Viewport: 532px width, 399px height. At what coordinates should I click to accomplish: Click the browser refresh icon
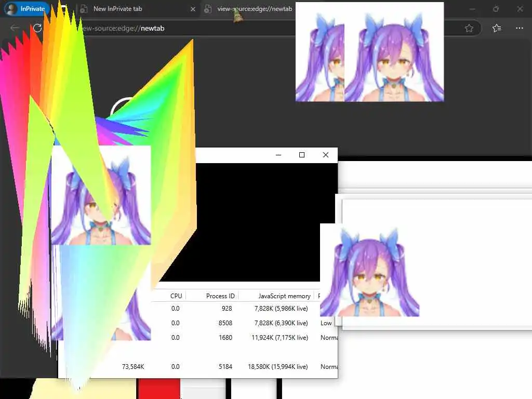[x=37, y=28]
